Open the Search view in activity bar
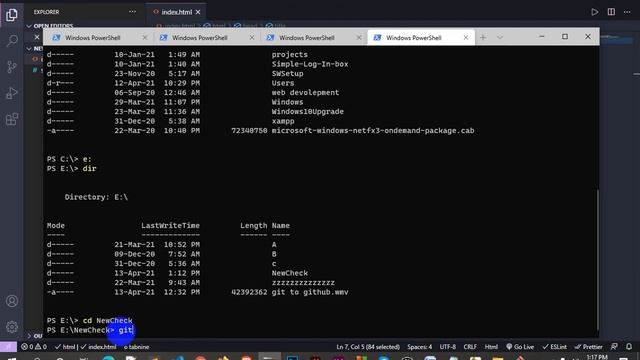Screen dimensions: 640x360 coord(12,41)
